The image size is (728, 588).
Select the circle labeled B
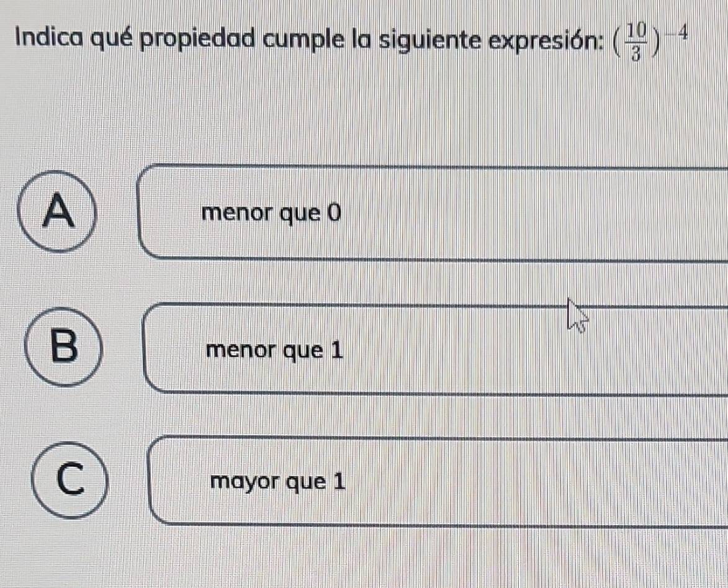click(x=63, y=347)
